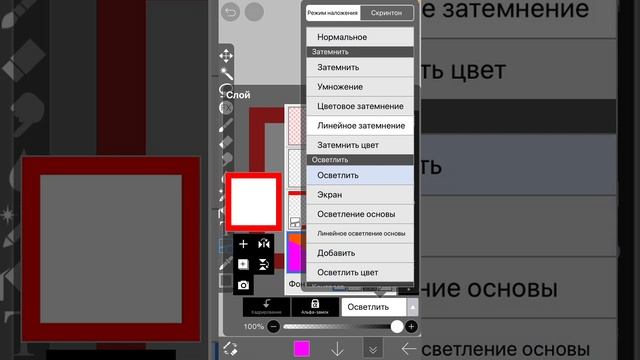The width and height of the screenshot is (640, 360).
Task: Toggle Alpha lock (Альфа-замок)
Action: 315,307
